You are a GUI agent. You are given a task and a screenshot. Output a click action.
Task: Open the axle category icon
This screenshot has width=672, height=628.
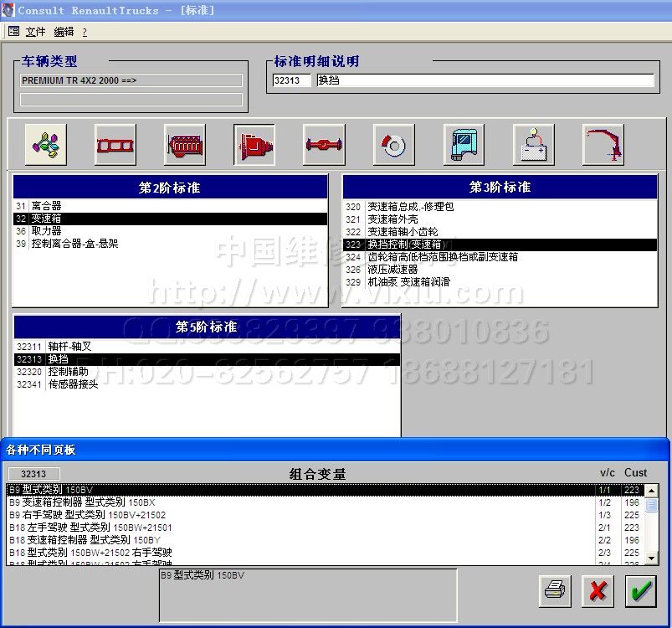(324, 145)
